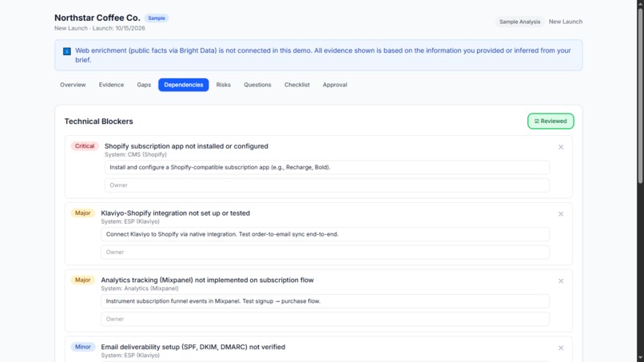Click the Critical severity badge
This screenshot has height=362, width=644.
pos(85,146)
